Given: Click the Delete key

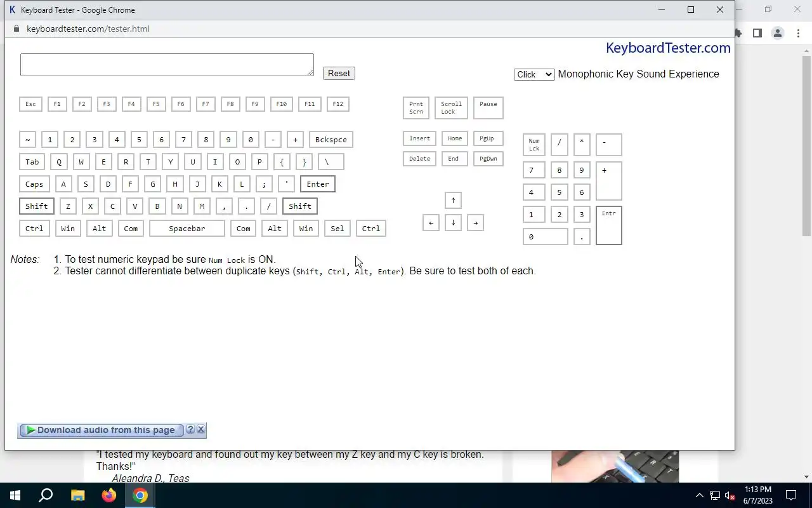Looking at the screenshot, I should coord(419,159).
